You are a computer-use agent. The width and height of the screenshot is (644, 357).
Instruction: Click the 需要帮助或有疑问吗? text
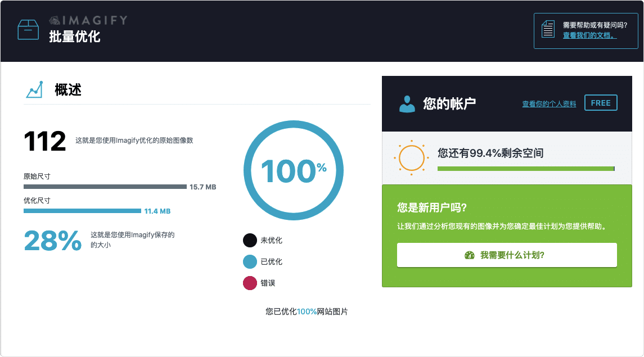pyautogui.click(x=595, y=25)
